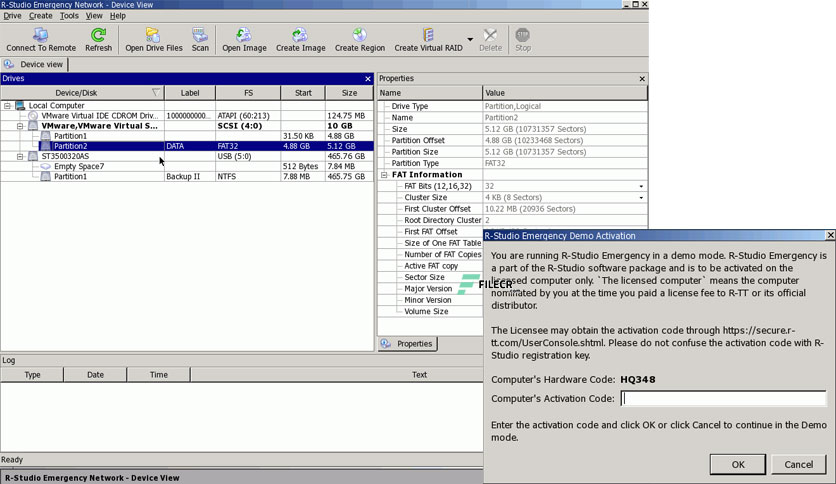
Task: Collapse the Local Computer tree node
Action: coord(7,106)
